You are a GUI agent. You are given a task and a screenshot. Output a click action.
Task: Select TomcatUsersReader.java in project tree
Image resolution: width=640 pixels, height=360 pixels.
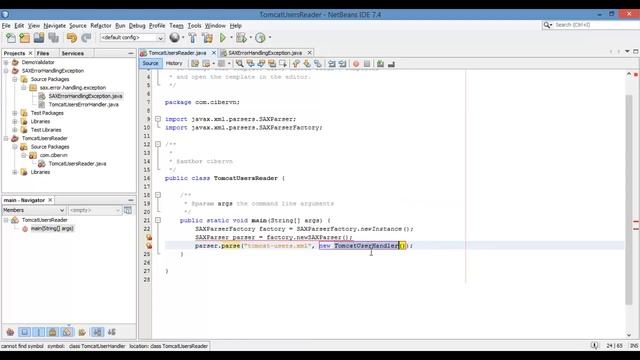tap(77, 164)
